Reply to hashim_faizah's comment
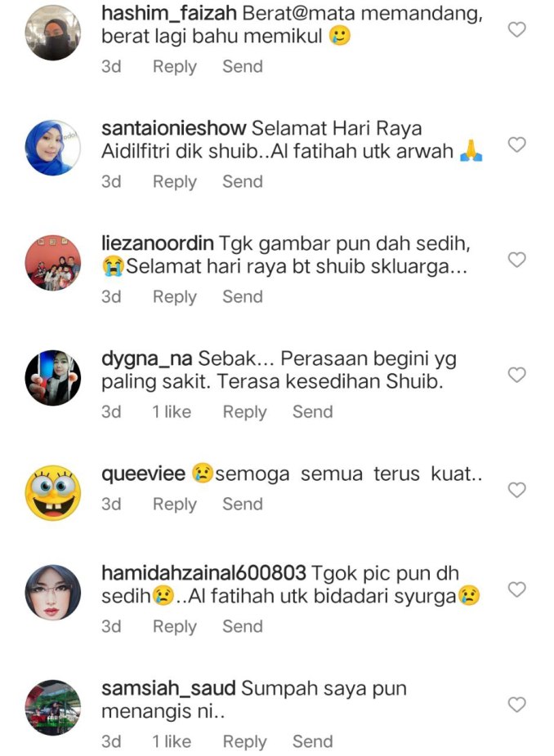 pyautogui.click(x=175, y=66)
